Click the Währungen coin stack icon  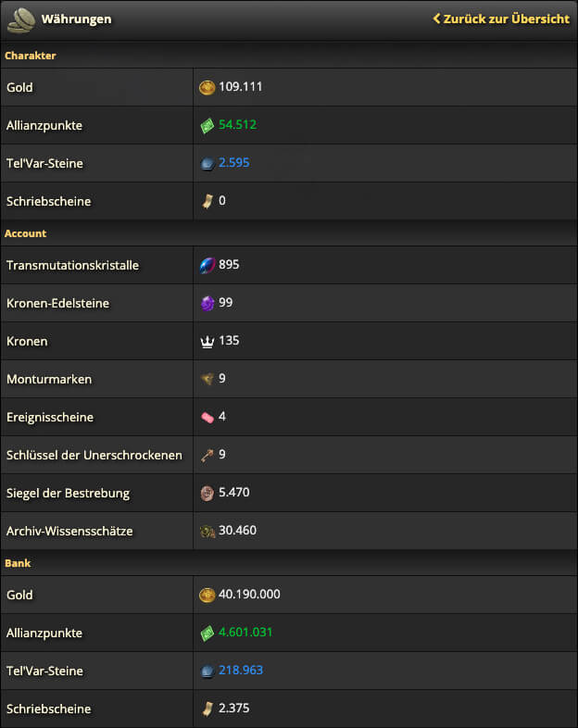pos(21,19)
